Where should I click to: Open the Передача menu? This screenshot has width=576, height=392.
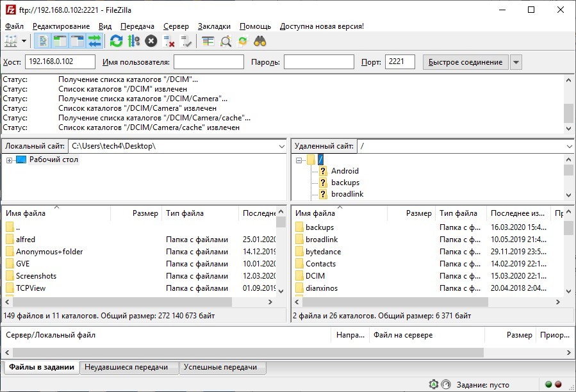137,26
